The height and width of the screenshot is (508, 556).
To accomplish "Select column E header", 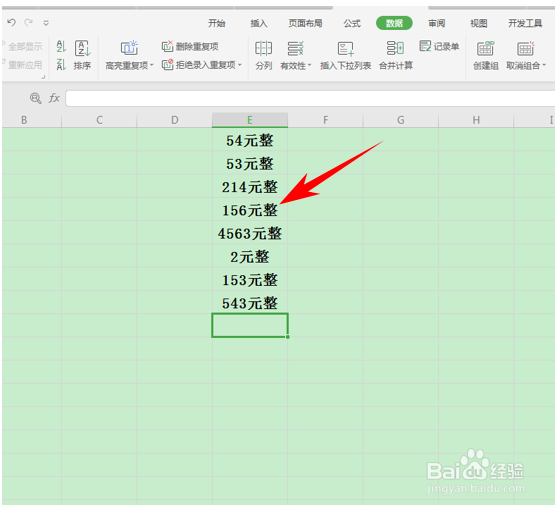I will pyautogui.click(x=250, y=120).
